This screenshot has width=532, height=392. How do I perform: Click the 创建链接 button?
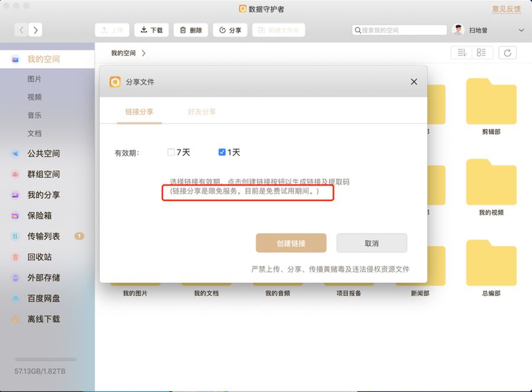tap(291, 243)
